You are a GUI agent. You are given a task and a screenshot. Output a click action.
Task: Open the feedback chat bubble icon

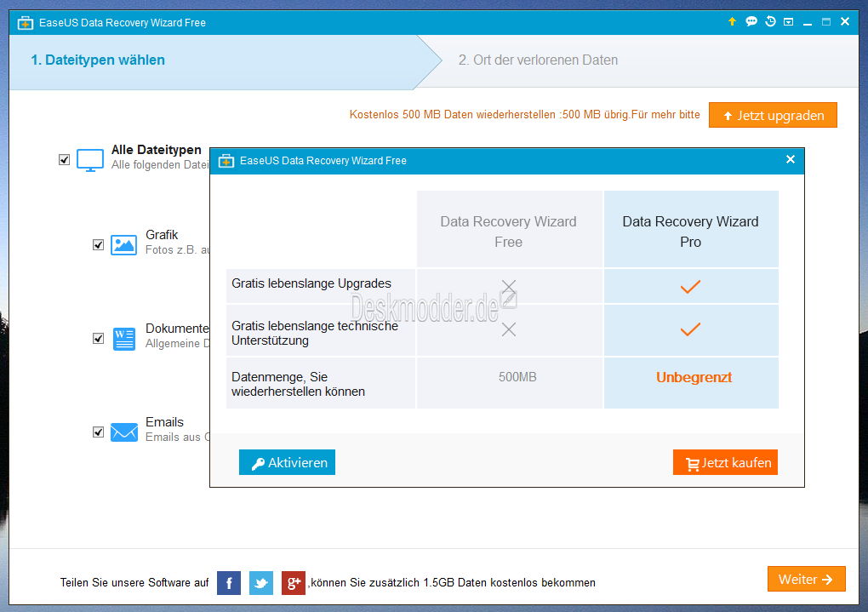[x=751, y=21]
